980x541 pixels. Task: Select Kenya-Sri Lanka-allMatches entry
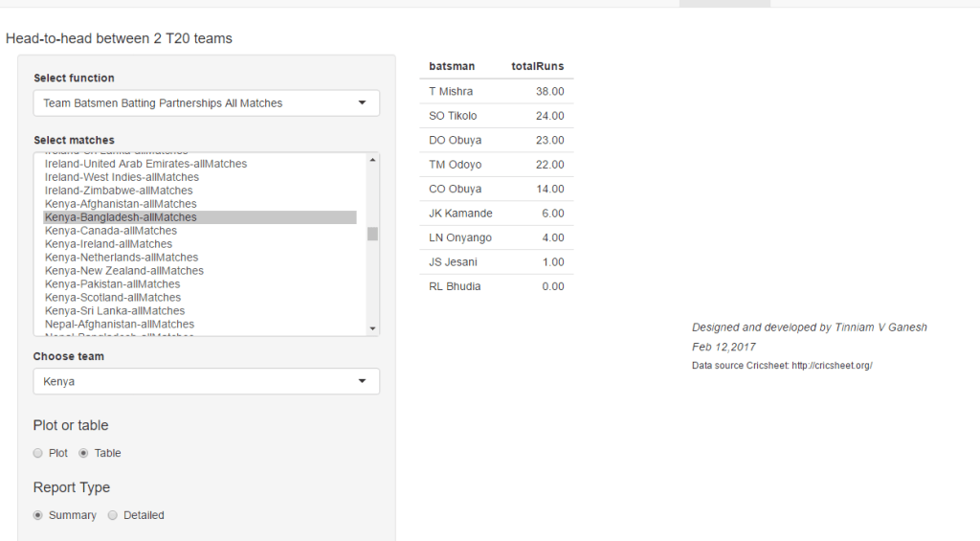[115, 311]
